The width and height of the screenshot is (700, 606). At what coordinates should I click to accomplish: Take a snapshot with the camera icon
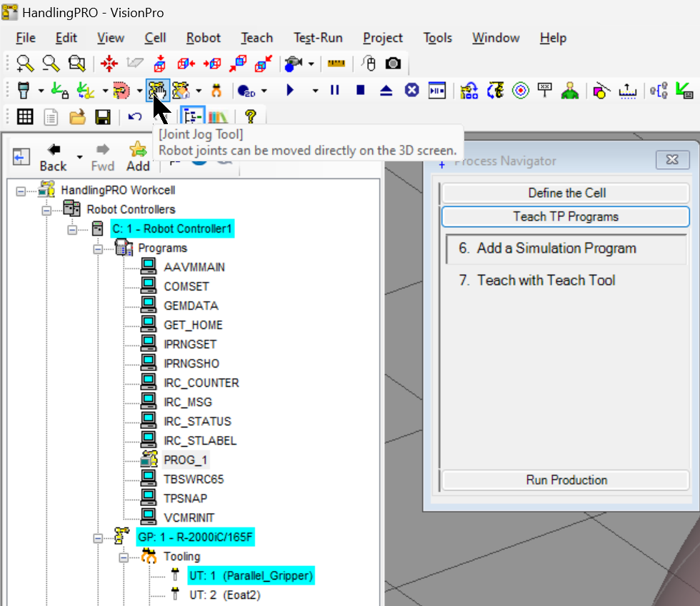(x=394, y=64)
